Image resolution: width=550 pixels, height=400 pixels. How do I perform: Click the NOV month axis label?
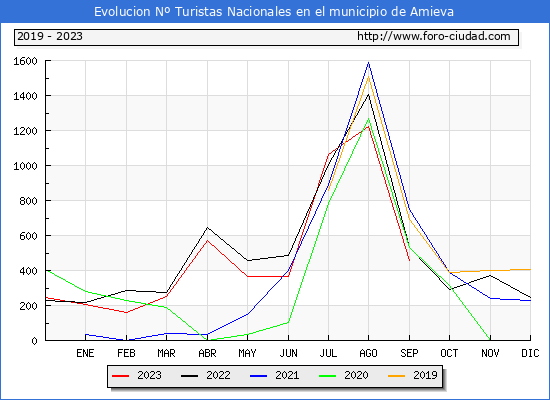[490, 353]
